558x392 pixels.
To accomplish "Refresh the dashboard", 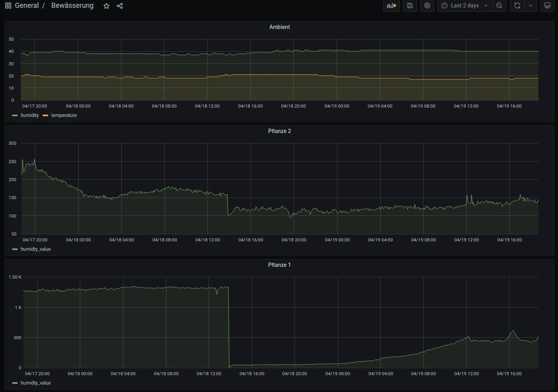I will pos(517,5).
